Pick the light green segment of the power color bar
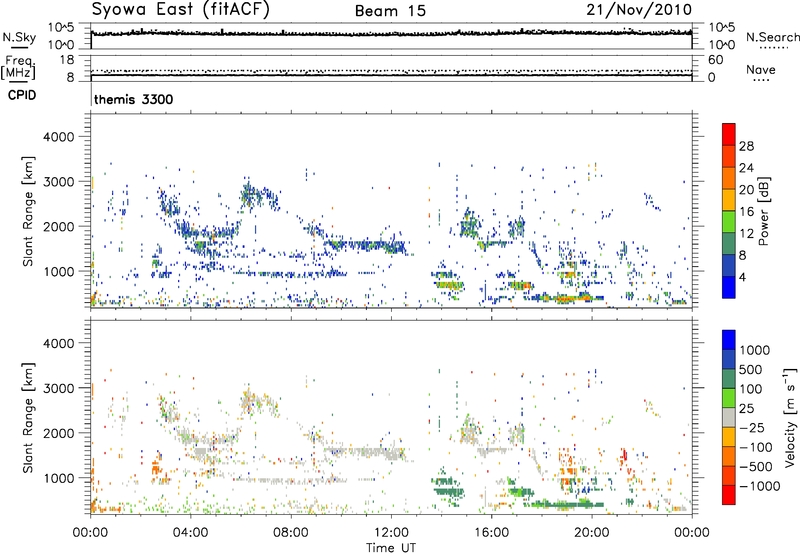The height and width of the screenshot is (554, 800). (x=729, y=222)
